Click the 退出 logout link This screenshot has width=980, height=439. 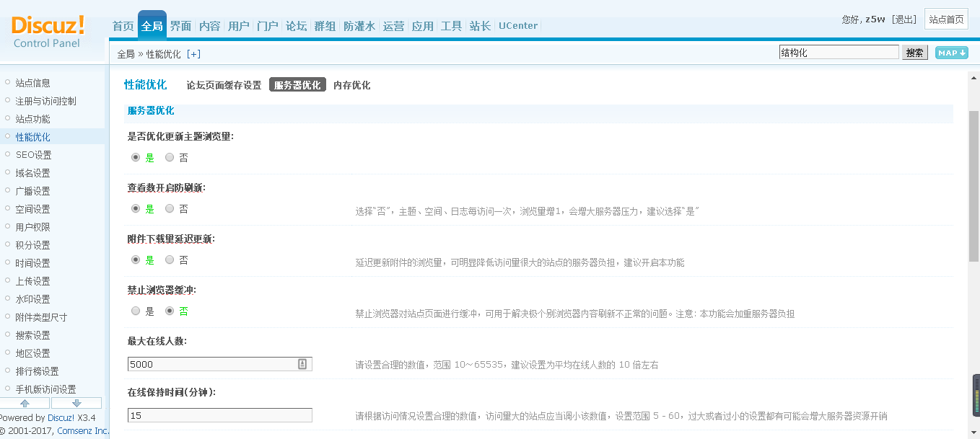click(904, 19)
